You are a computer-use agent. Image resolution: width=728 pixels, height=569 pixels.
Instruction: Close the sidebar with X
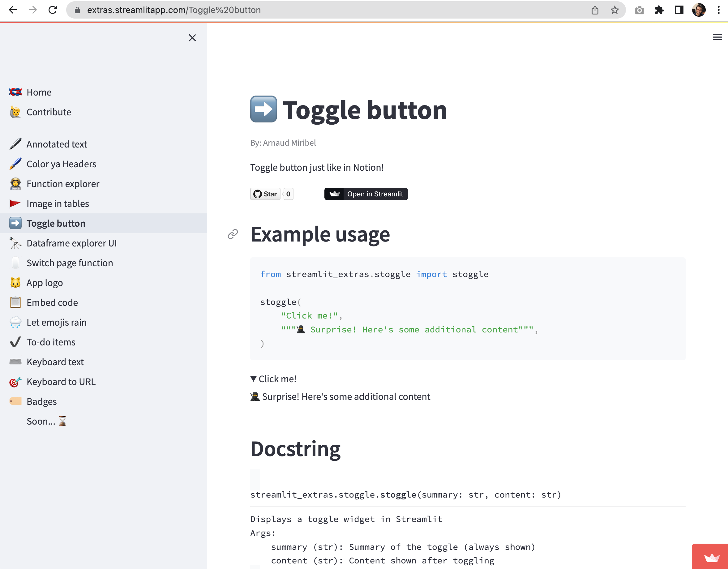click(192, 38)
